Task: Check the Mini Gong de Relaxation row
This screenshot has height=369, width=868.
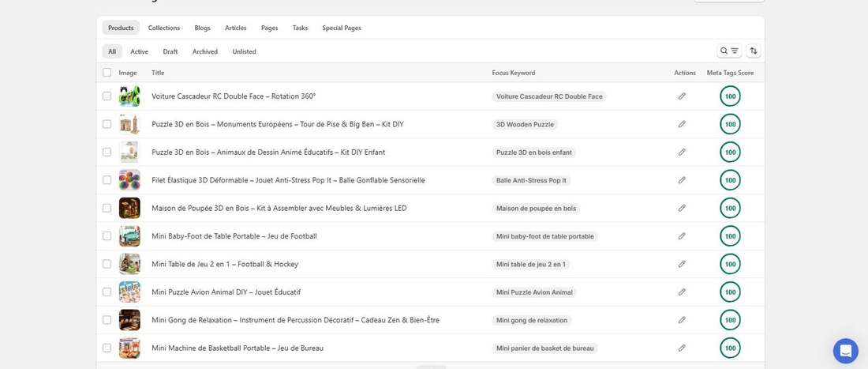Action: pos(107,320)
